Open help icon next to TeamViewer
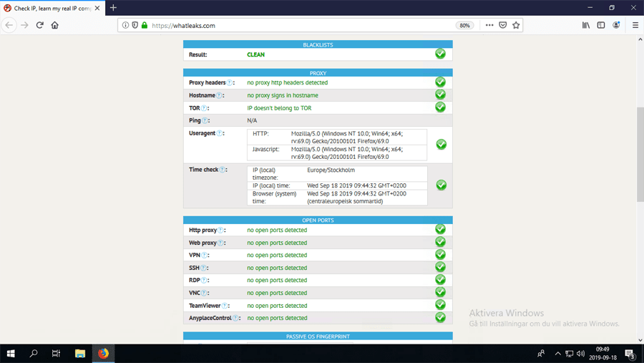This screenshot has width=644, height=363. 225,306
